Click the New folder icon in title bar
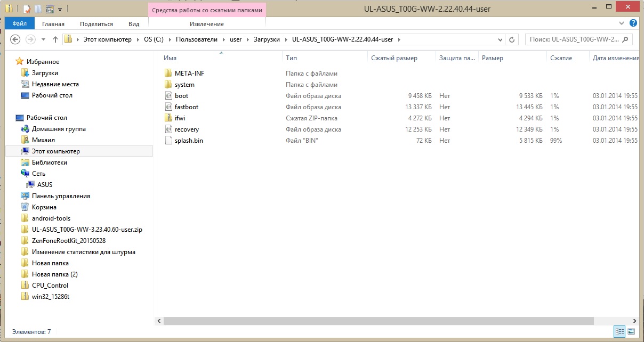The width and height of the screenshot is (644, 342). click(38, 9)
